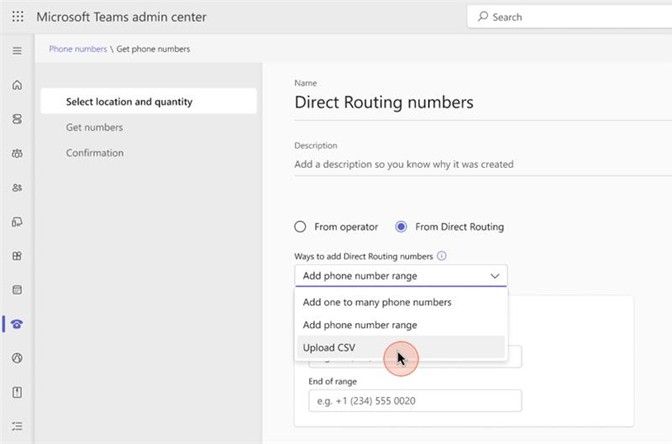Open the Teams apps sidebar icon

17,255
